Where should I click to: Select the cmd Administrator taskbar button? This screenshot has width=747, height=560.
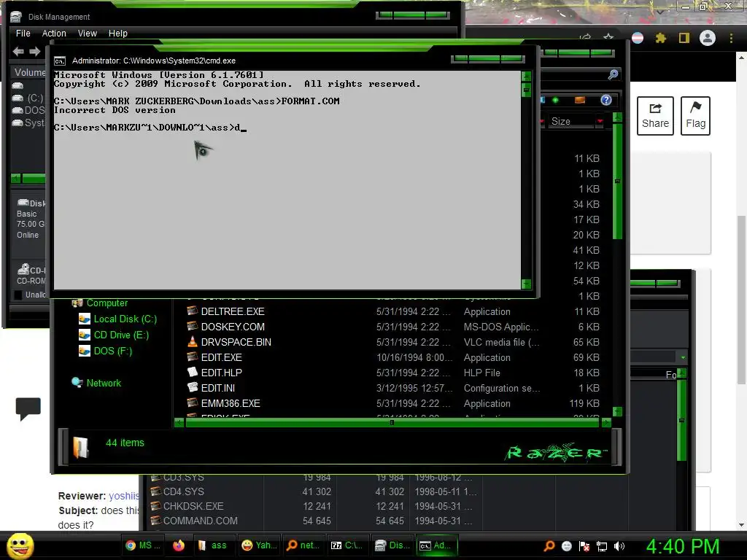click(437, 545)
